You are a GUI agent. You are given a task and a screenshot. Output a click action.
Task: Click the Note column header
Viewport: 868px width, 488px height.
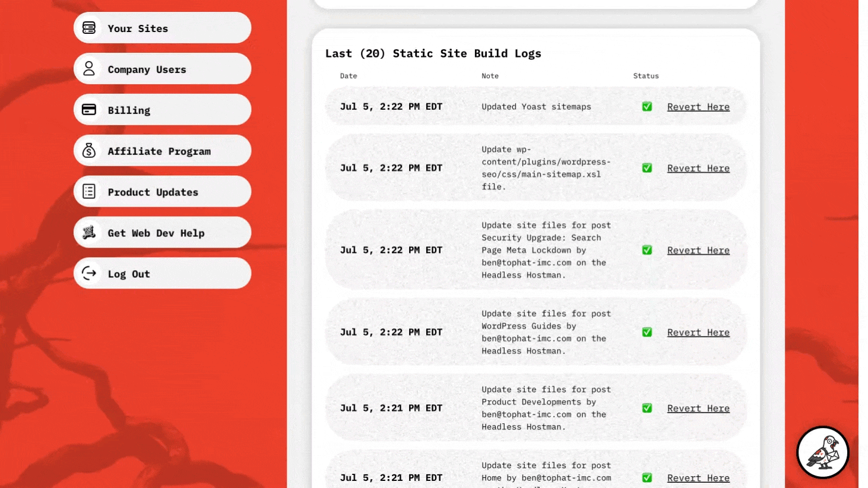[490, 75]
